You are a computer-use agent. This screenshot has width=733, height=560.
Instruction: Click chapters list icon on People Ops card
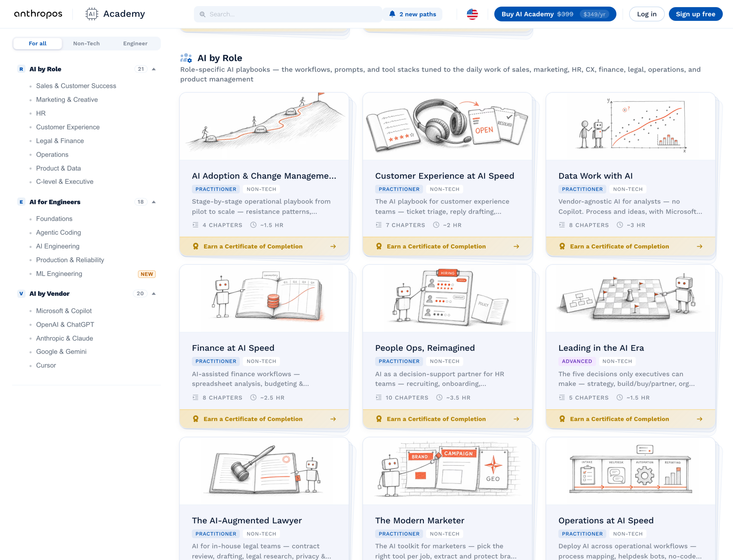pos(379,397)
